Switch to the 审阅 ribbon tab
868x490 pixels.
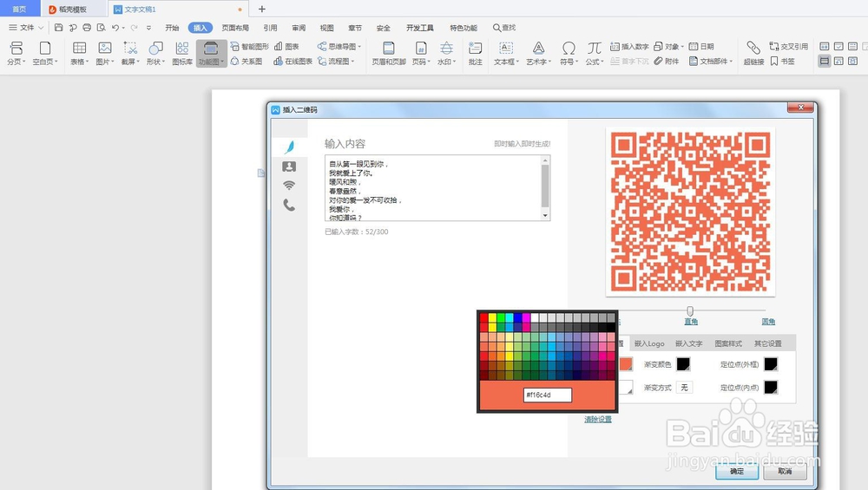tap(299, 28)
